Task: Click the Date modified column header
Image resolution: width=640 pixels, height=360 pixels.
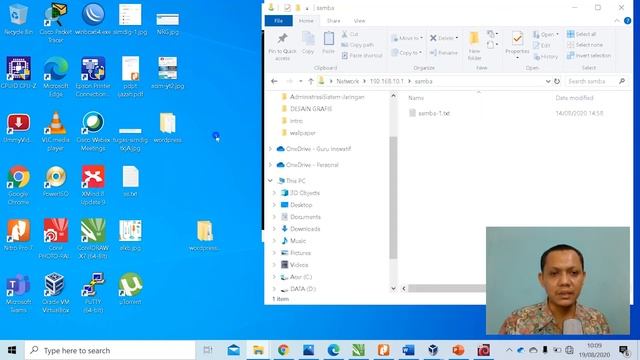Action: [574, 98]
